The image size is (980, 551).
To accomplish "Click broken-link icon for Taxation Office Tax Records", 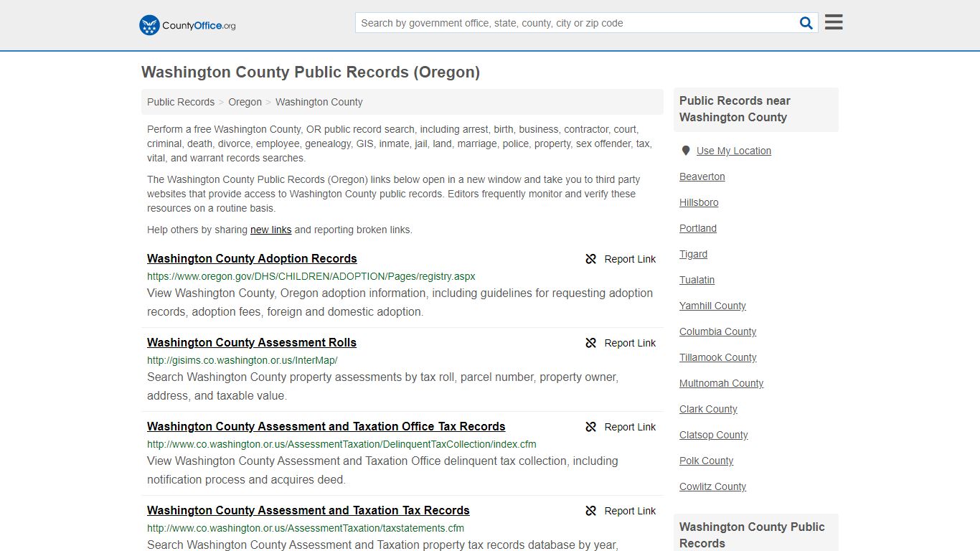I will click(x=591, y=427).
